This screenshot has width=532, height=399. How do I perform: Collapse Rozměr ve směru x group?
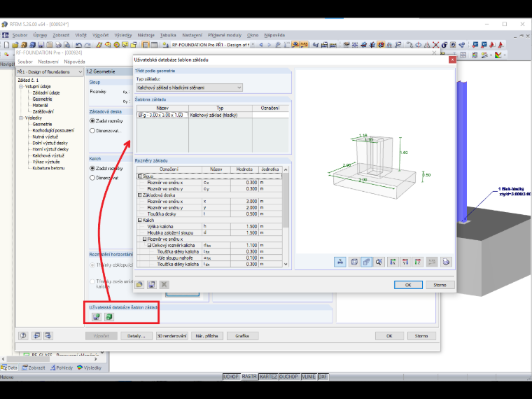click(x=144, y=239)
